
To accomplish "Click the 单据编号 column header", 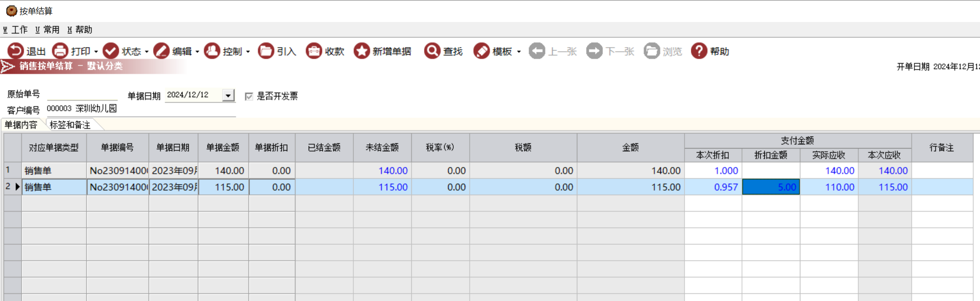I will [x=117, y=148].
